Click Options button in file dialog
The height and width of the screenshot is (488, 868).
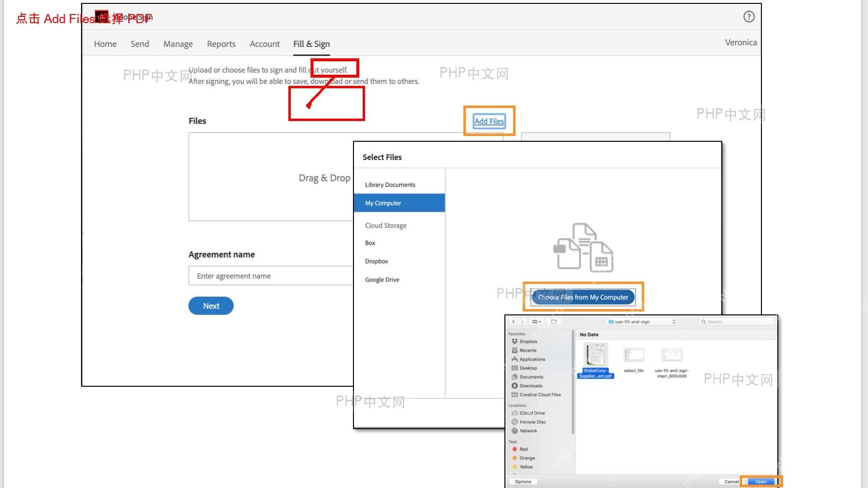pyautogui.click(x=523, y=482)
